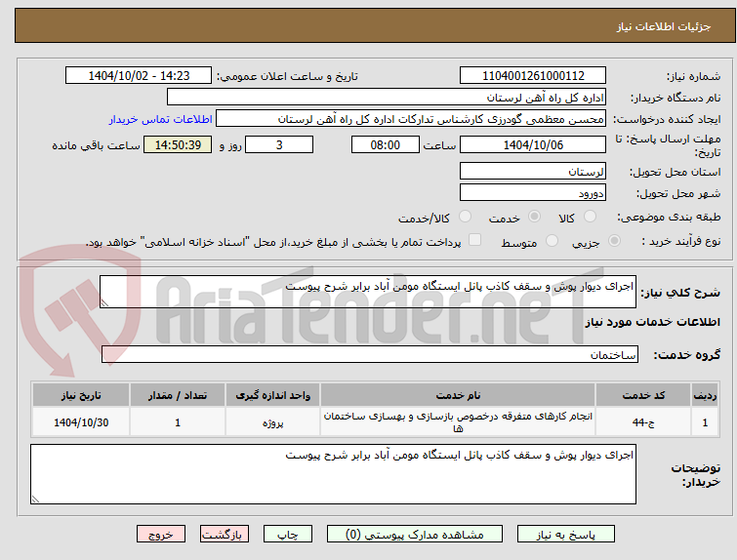Select the خدمت radio button
Screen dimensions: 737x560
click(534, 217)
